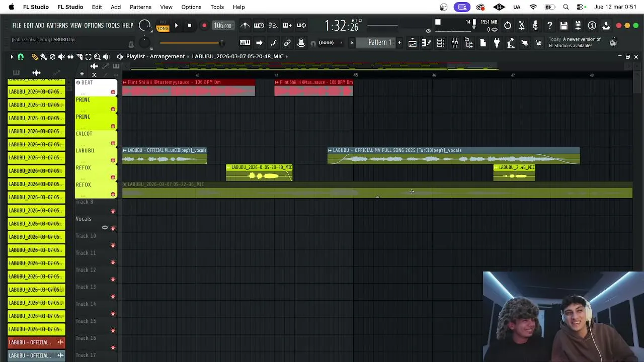Image resolution: width=644 pixels, height=362 pixels.
Task: Open the plugin picker plug icon
Action: [497, 43]
